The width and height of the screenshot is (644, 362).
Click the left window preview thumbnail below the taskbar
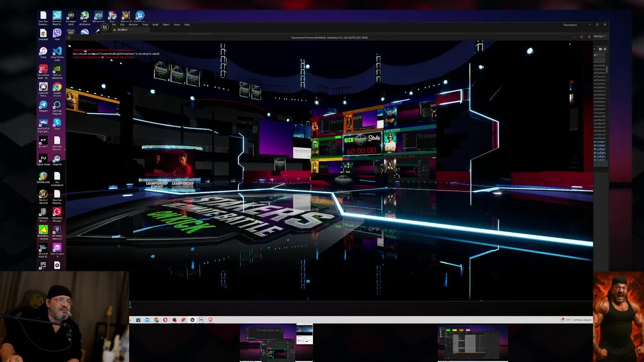(x=276, y=343)
